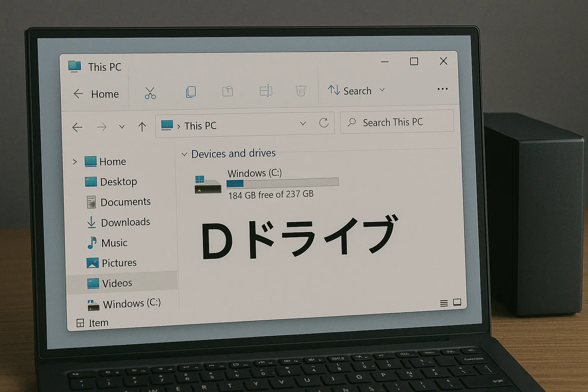Click the Pictures icon in sidebar
The height and width of the screenshot is (392, 588).
[93, 263]
